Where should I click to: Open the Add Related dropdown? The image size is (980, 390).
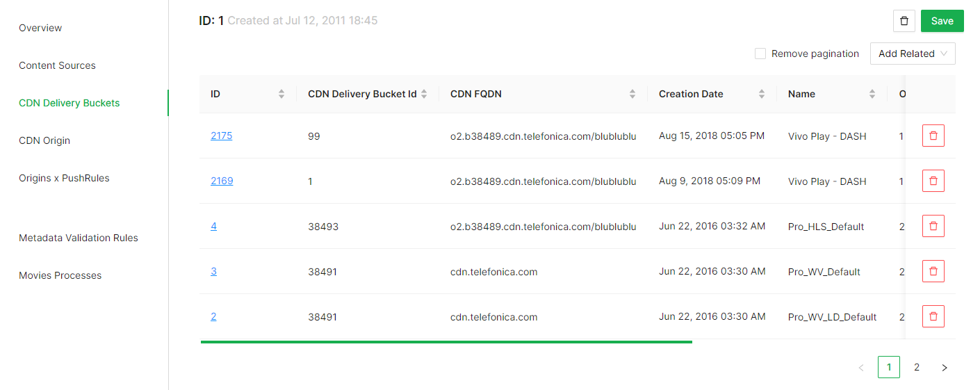tap(912, 54)
